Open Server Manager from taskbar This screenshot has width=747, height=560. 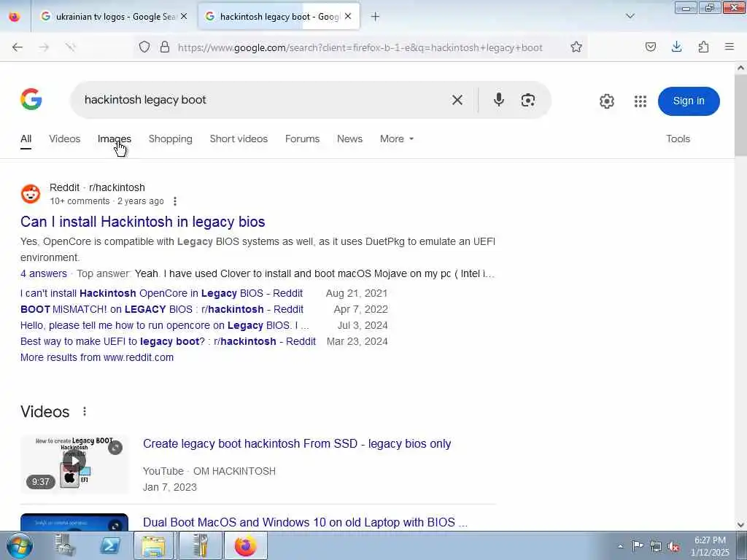point(65,545)
